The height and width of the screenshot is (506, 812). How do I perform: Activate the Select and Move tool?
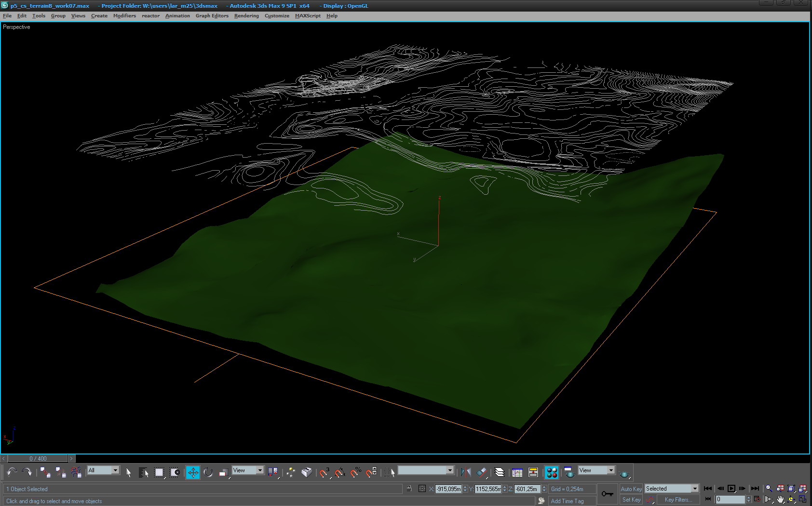tap(193, 472)
